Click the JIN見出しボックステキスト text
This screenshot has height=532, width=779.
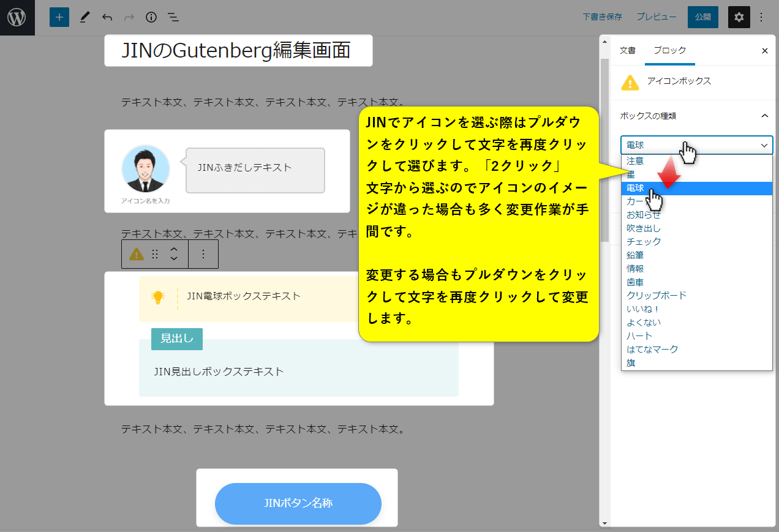pos(219,372)
